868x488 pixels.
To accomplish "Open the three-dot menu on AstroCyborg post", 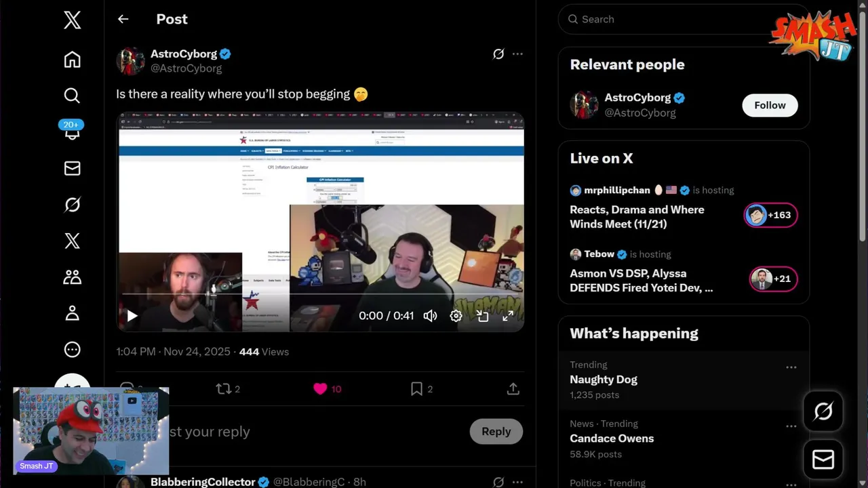I will point(517,54).
